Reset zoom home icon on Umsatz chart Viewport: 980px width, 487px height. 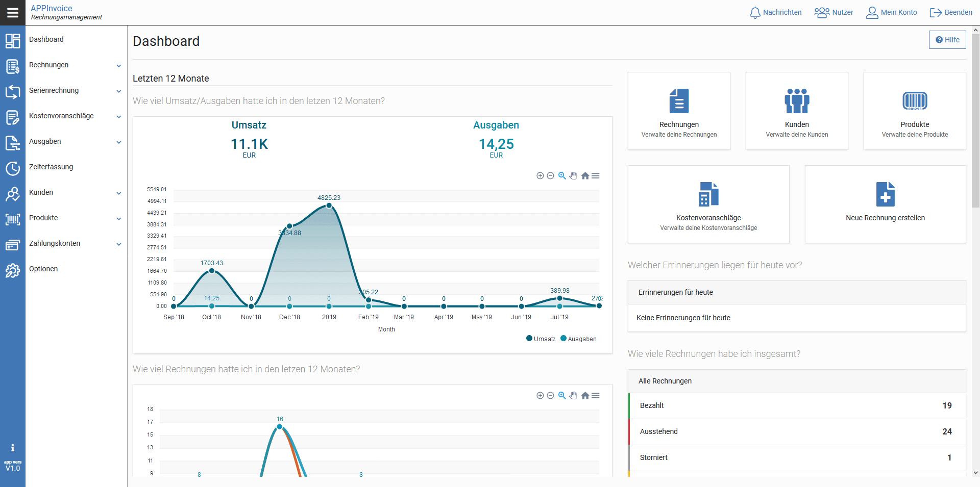[585, 175]
